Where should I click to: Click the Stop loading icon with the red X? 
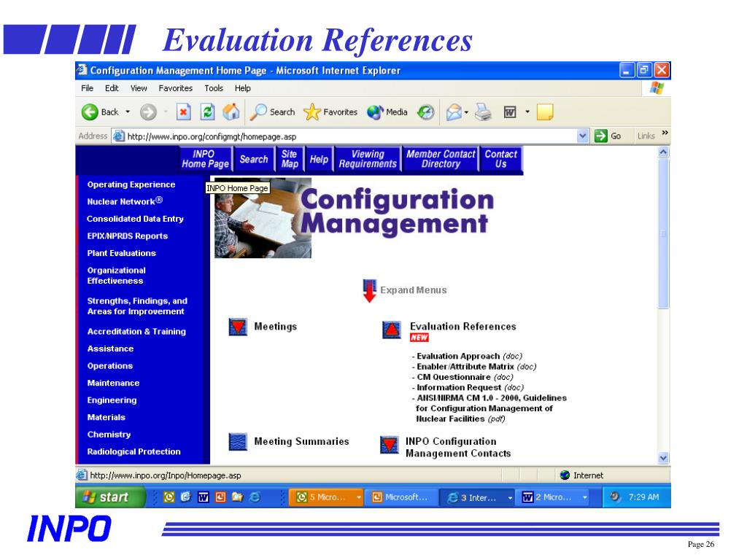(183, 112)
